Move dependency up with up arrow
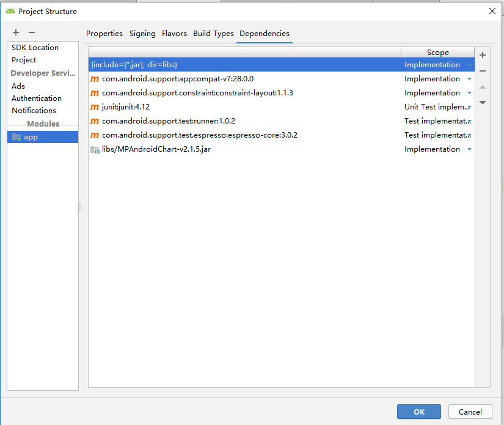This screenshot has width=504, height=425. (x=483, y=87)
